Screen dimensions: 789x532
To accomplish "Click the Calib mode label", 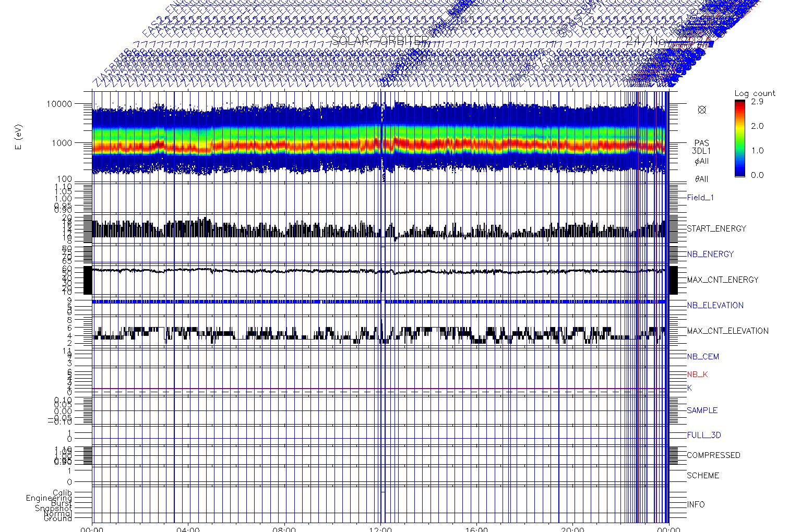I will [62, 493].
